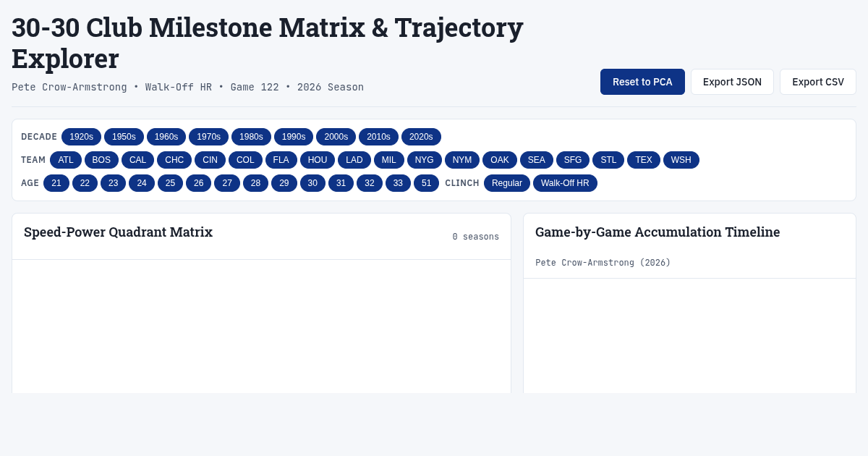The width and height of the screenshot is (868, 456).
Task: Toggle the age 21 filter
Action: coord(56,183)
